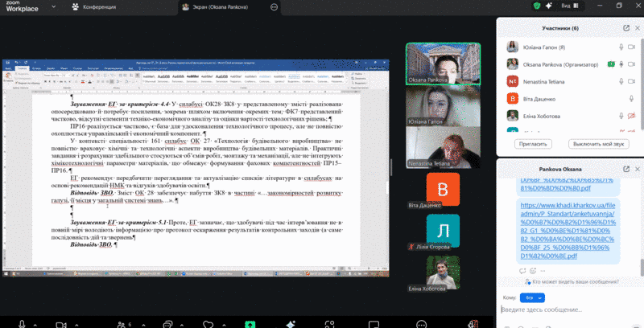Open the AI Companion sparkle icon in toolbar
The width and height of the screenshot is (644, 328).
tap(291, 323)
